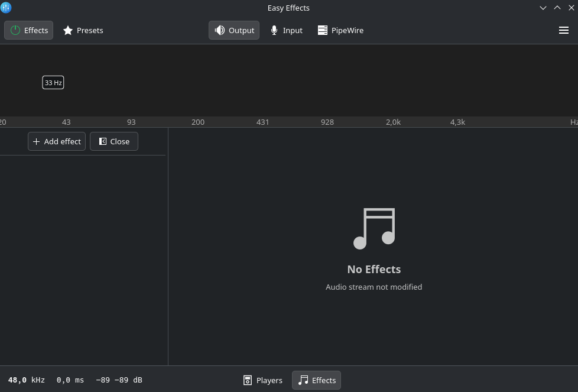Switch to the Input microphone tab
The height and width of the screenshot is (392, 578).
286,30
